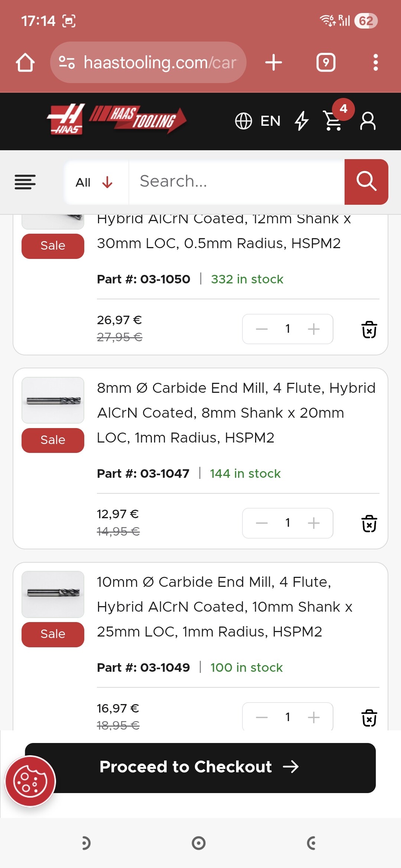401x868 pixels.
Task: Decrease quantity of part 03-1050
Action: tap(262, 329)
